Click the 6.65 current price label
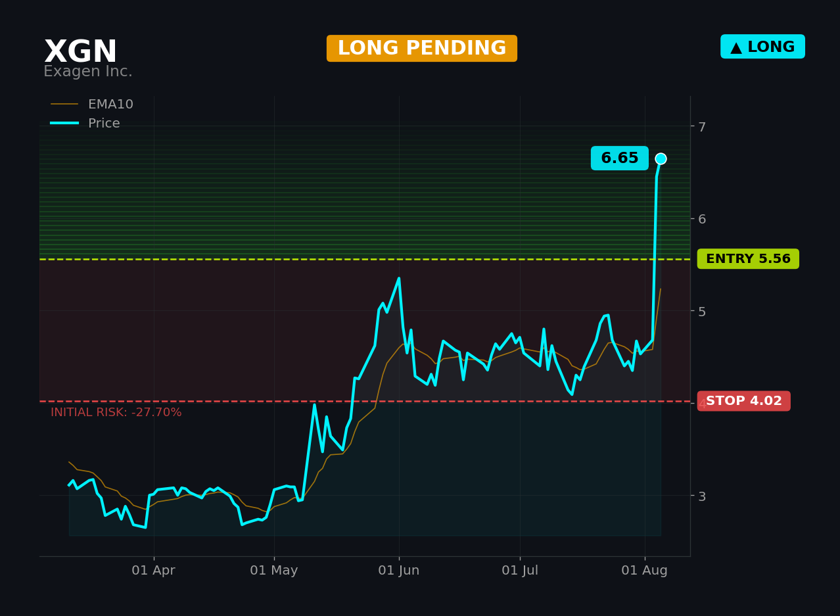 [620, 158]
